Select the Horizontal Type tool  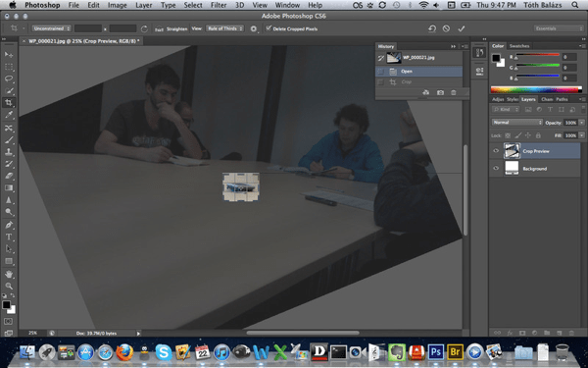[9, 237]
